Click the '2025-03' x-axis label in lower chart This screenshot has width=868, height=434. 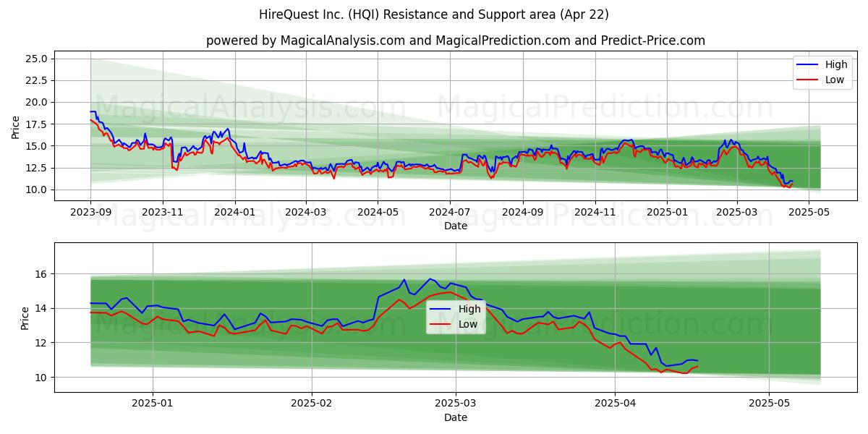pyautogui.click(x=456, y=404)
